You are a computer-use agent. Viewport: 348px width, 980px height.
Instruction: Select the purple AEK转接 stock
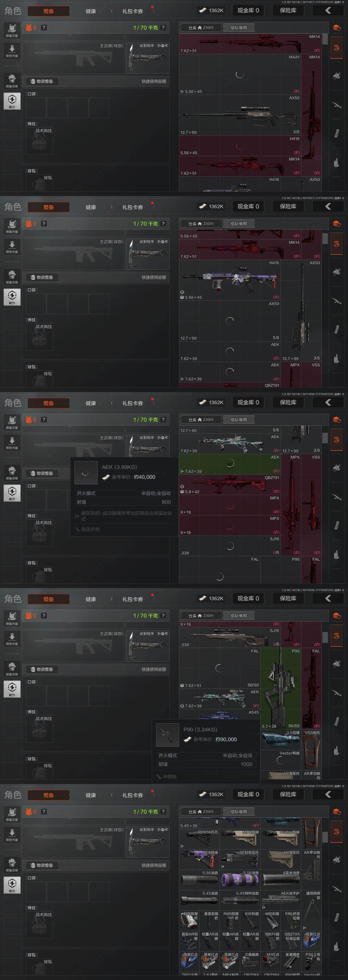(200, 859)
